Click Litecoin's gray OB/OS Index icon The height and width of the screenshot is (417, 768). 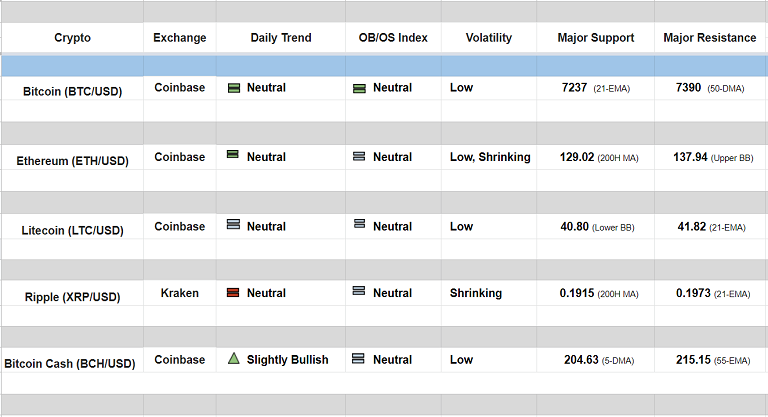click(359, 225)
